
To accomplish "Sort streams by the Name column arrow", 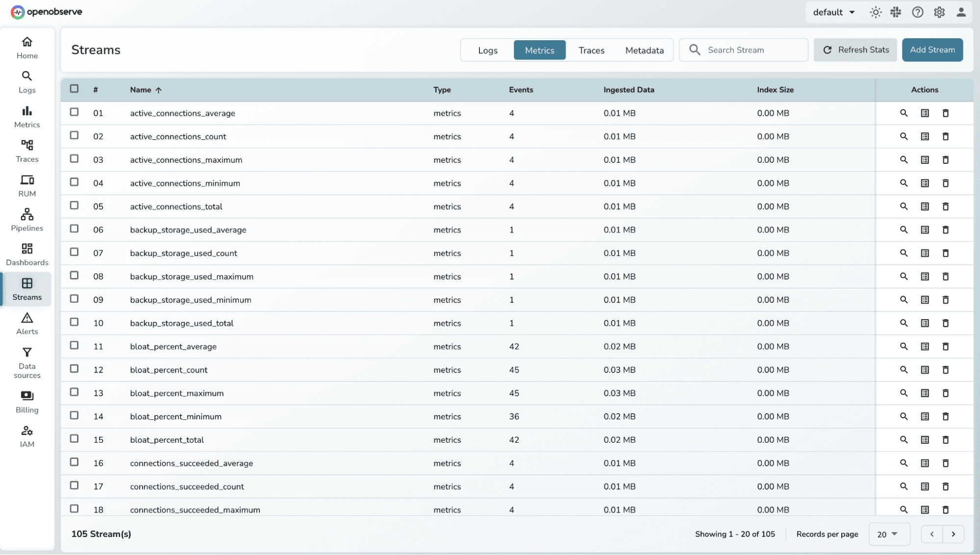I will 159,90.
